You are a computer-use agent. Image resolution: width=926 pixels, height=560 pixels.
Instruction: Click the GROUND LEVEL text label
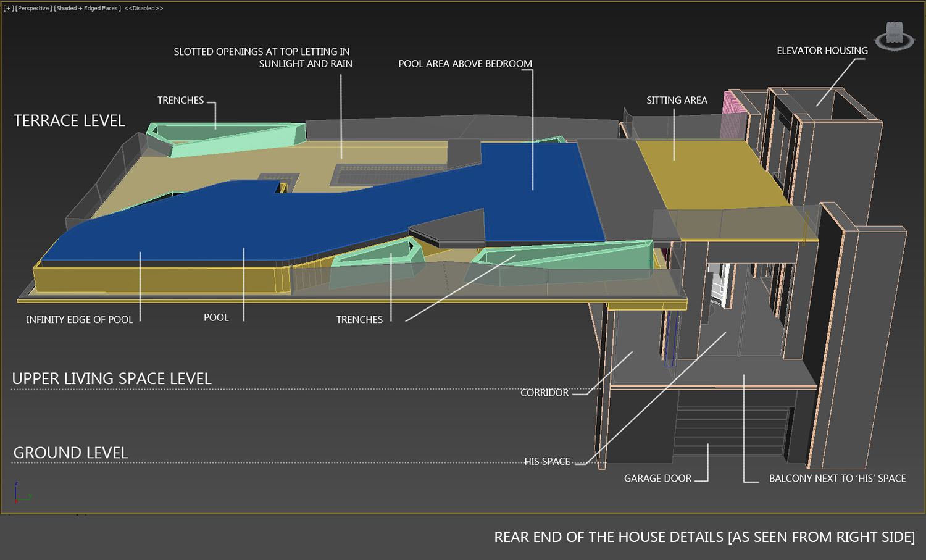pos(70,453)
